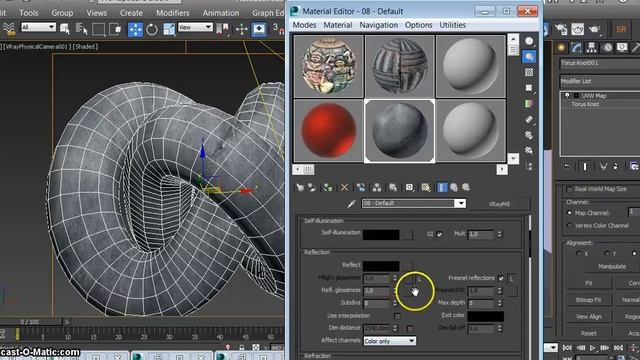Increase the Self-illumination Mult spinner
This screenshot has height=360, width=640.
(x=499, y=232)
